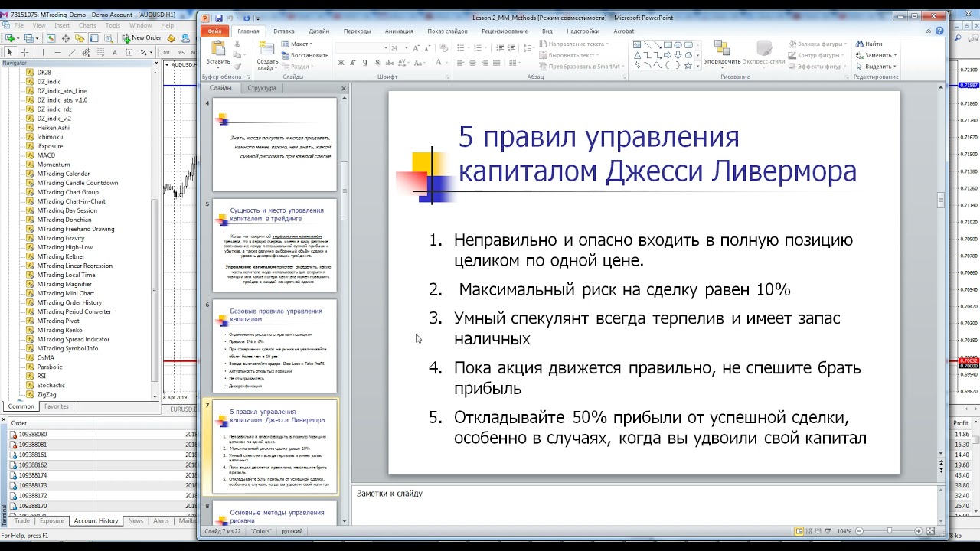Select the trendline drawing tool in MTrading
The image size is (980, 551).
72,52
